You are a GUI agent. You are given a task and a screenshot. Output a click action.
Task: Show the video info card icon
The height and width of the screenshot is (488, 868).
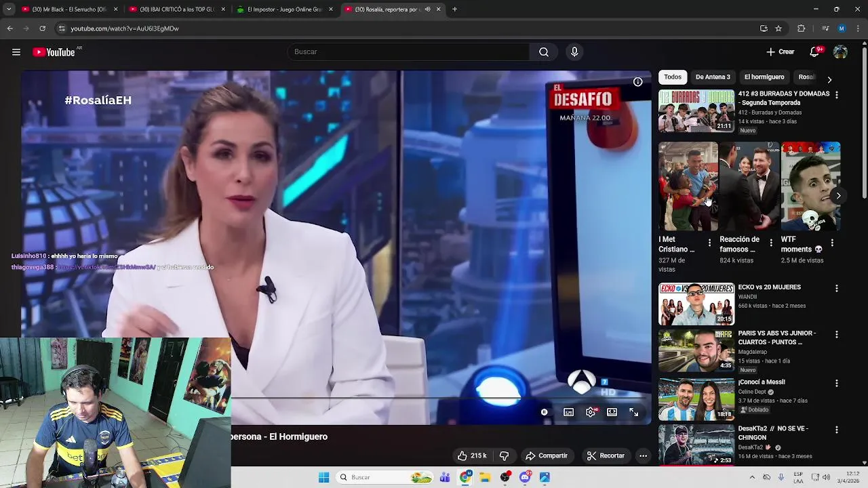pyautogui.click(x=638, y=82)
